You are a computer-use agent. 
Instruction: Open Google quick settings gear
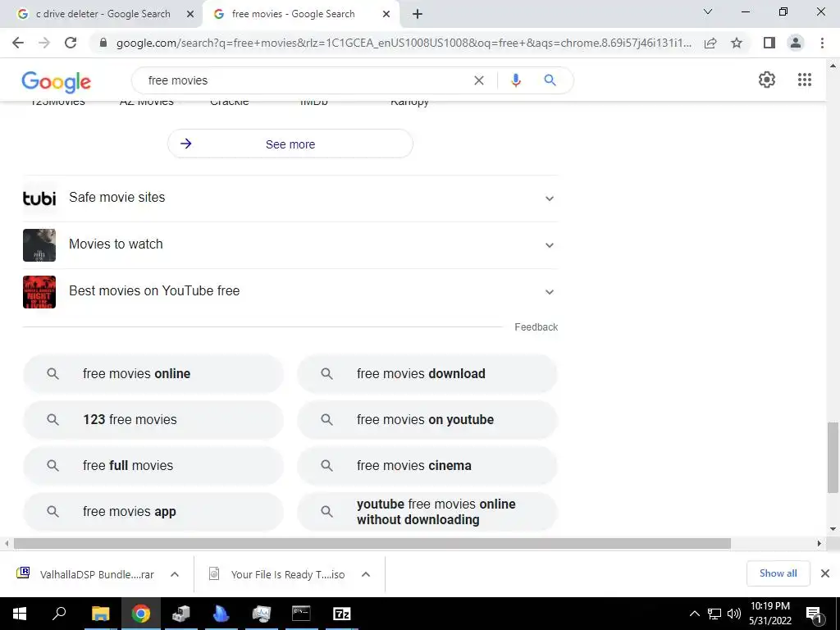coord(767,80)
